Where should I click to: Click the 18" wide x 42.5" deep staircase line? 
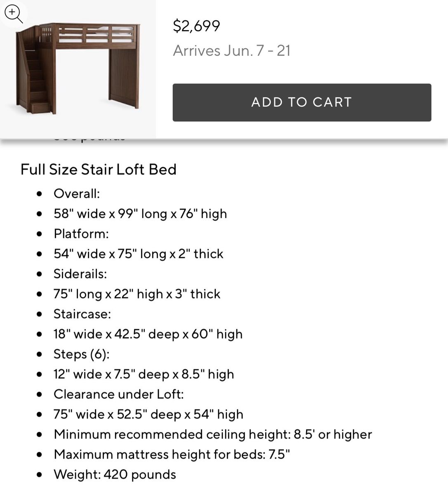[x=148, y=334]
